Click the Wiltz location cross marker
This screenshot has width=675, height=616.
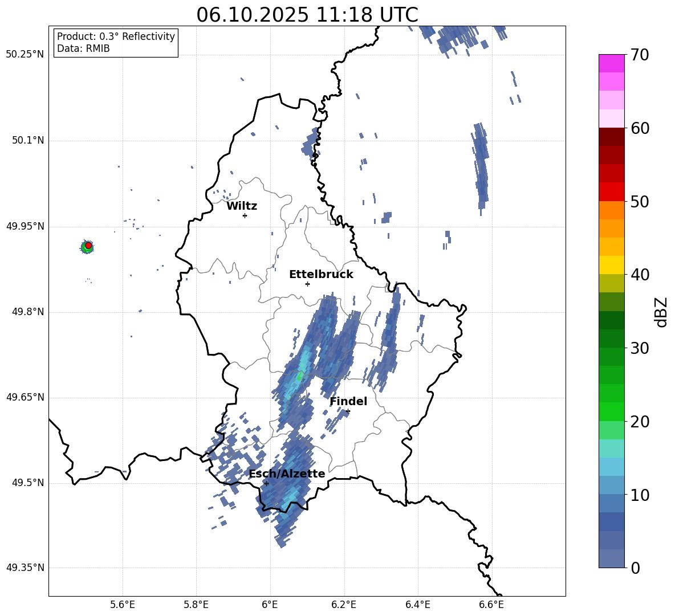(245, 215)
